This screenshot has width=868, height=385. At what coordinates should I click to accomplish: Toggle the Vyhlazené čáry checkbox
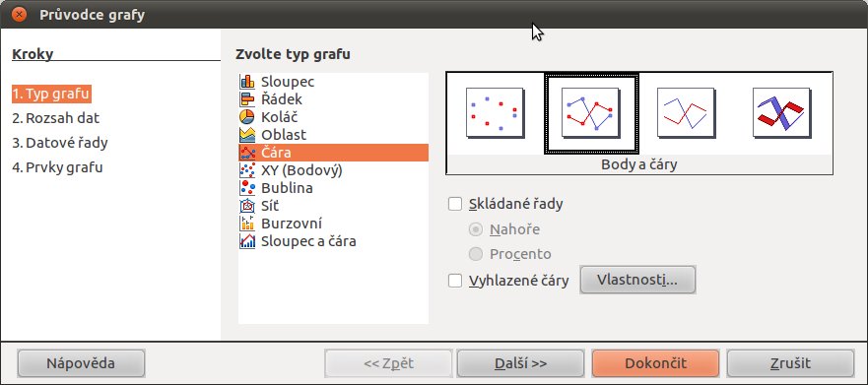pos(455,281)
